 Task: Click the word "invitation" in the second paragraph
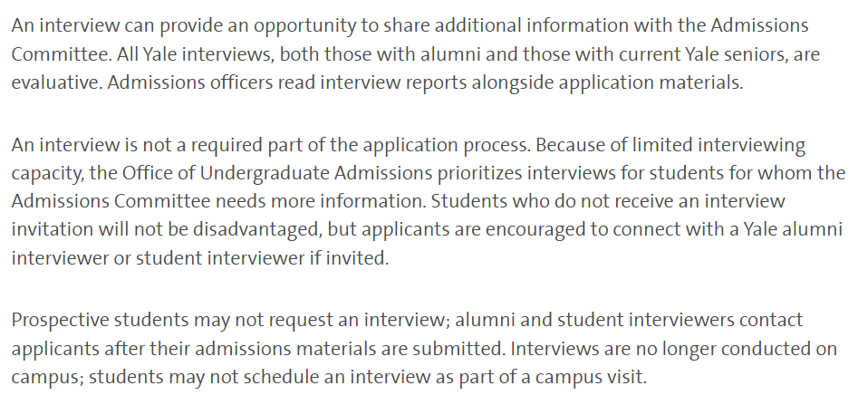coord(54,231)
